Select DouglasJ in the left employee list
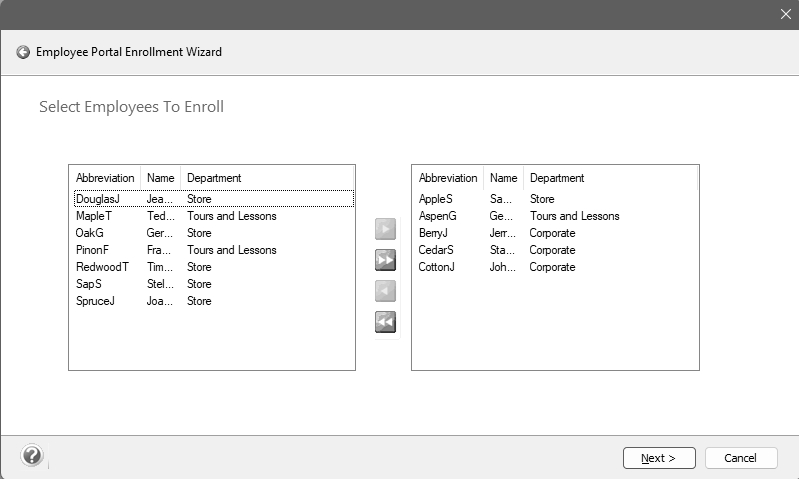799x479 pixels. 98,199
